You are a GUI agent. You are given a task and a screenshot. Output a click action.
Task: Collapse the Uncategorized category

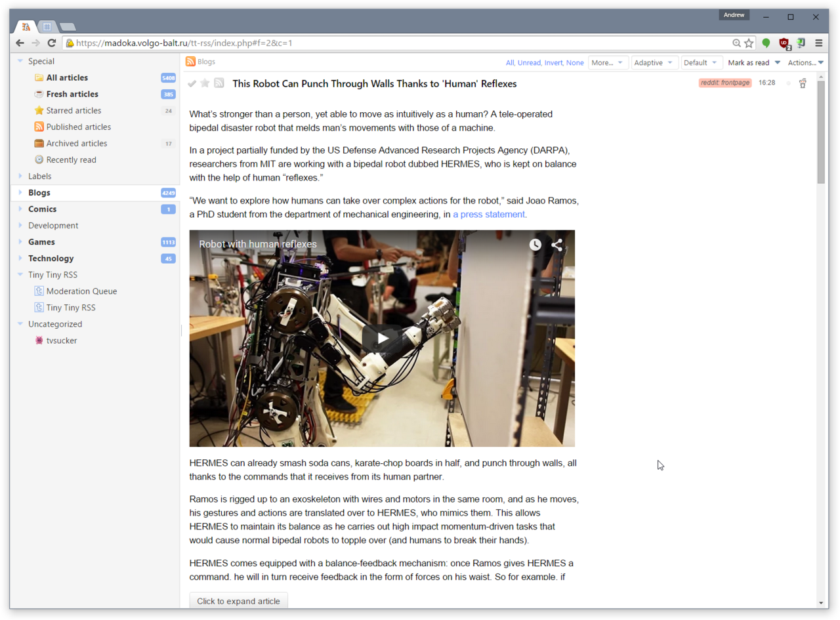pos(20,323)
